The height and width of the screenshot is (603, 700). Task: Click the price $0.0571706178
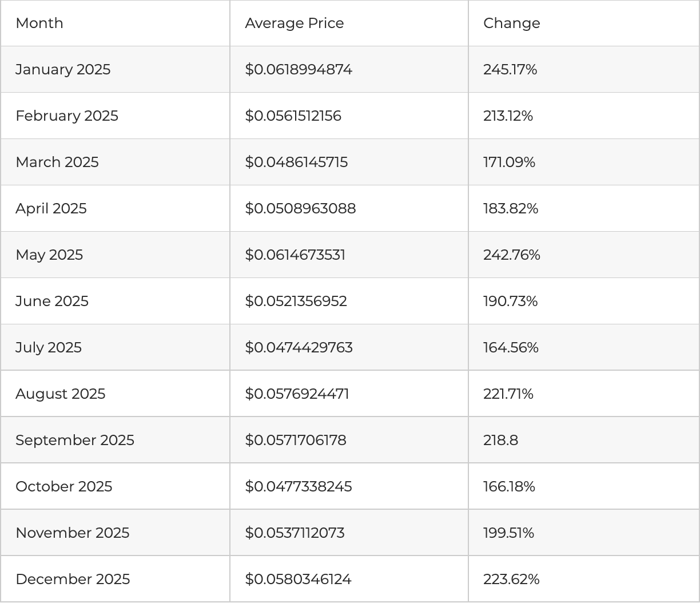point(296,441)
